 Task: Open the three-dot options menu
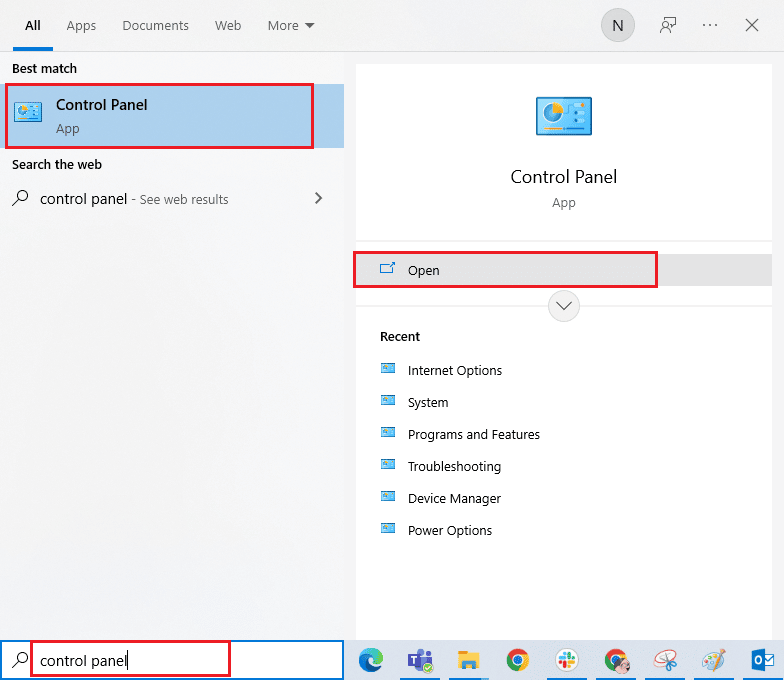710,25
